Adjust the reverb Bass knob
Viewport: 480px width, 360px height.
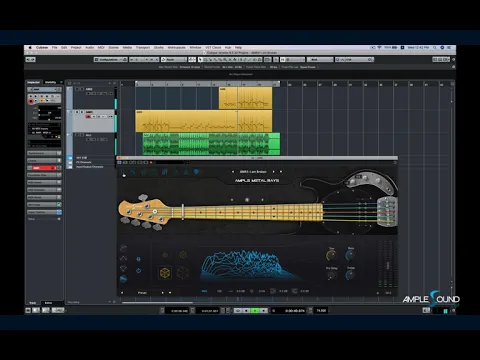[350, 255]
